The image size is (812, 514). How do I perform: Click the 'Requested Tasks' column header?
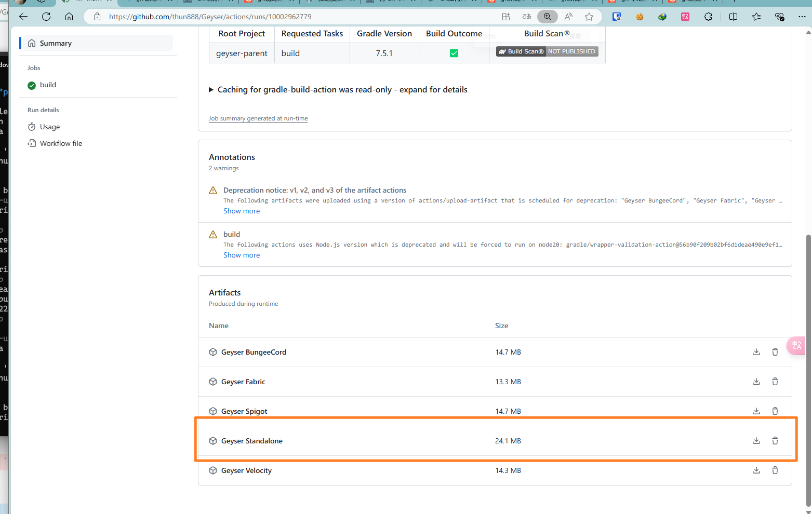point(312,34)
